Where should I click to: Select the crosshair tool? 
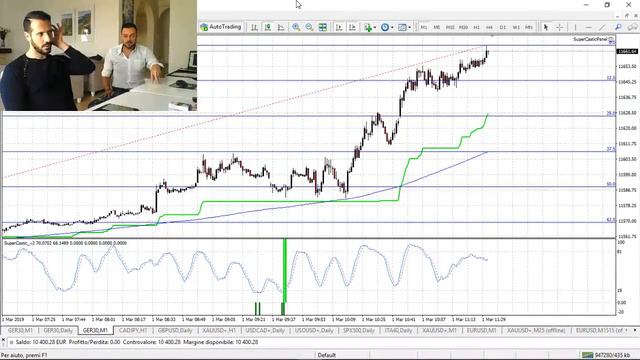point(560,27)
